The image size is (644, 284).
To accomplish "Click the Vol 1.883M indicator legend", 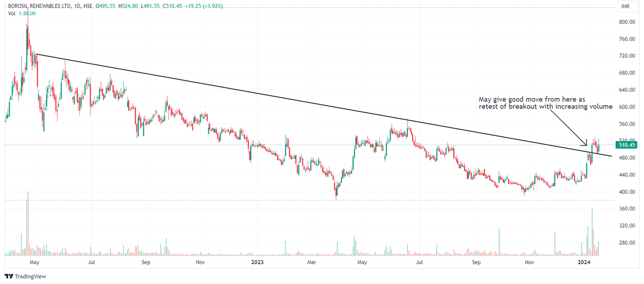I will (x=22, y=13).
